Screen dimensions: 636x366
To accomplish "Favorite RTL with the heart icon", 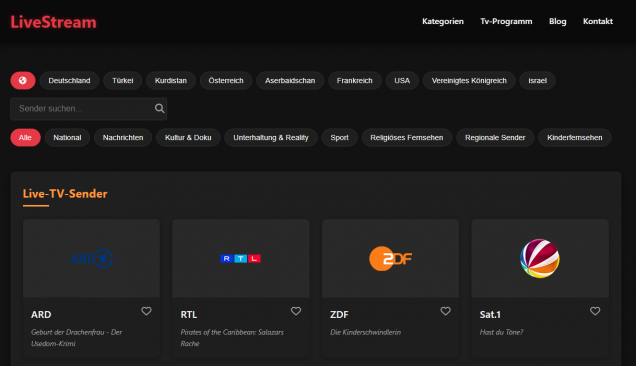I will click(x=296, y=311).
